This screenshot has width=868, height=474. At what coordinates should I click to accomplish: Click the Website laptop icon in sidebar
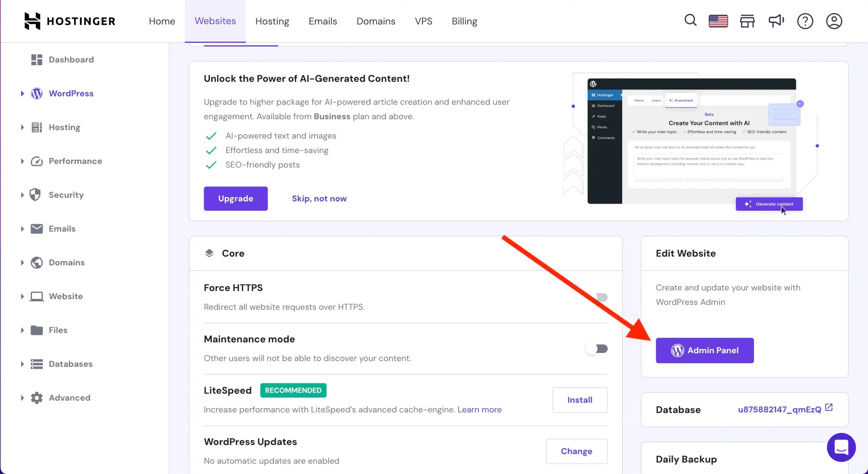[x=37, y=296]
